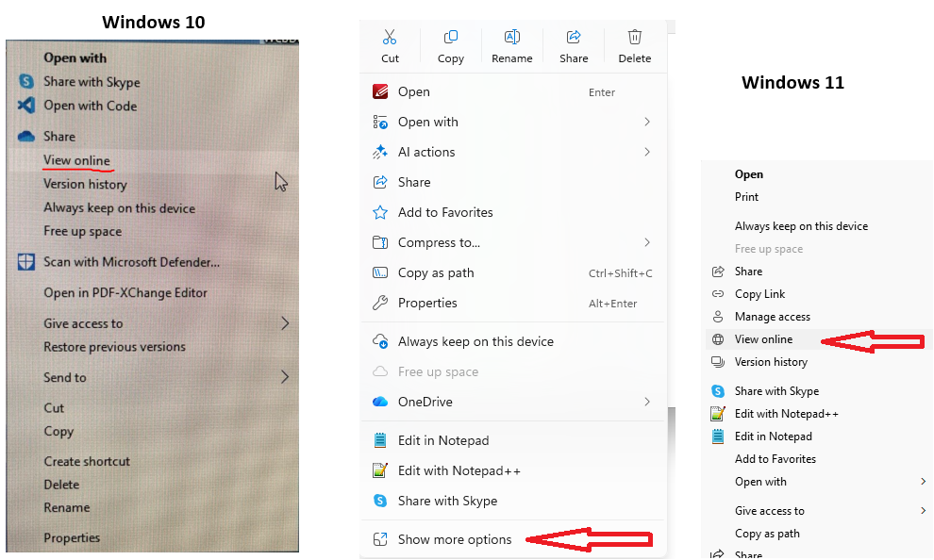Expand the Open with submenu arrow in compact menu
934x560 pixels.
[647, 122]
